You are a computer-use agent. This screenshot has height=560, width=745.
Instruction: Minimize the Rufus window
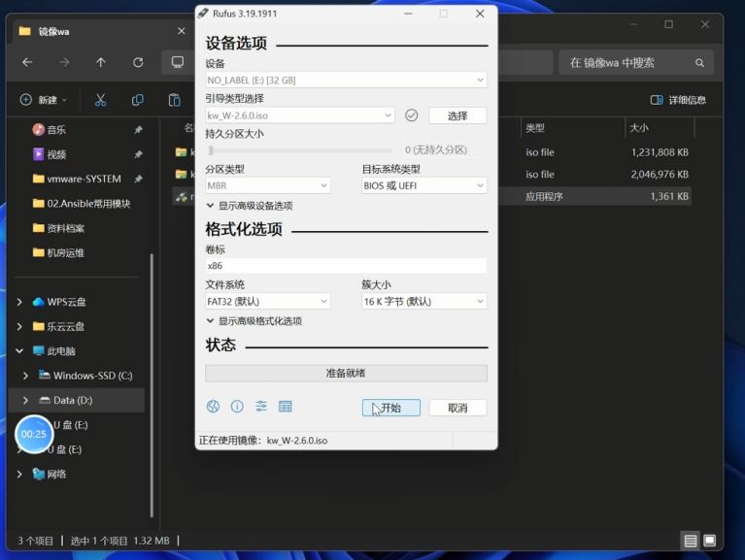[x=408, y=14]
